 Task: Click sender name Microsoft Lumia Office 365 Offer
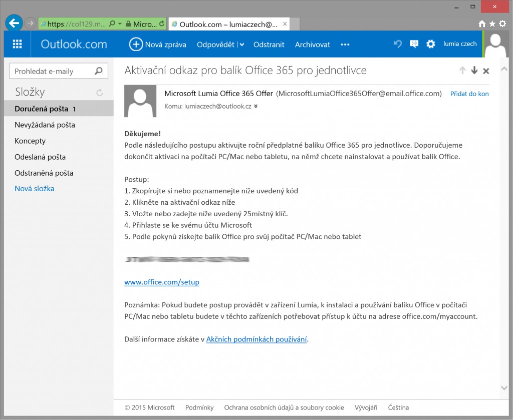pyautogui.click(x=218, y=94)
